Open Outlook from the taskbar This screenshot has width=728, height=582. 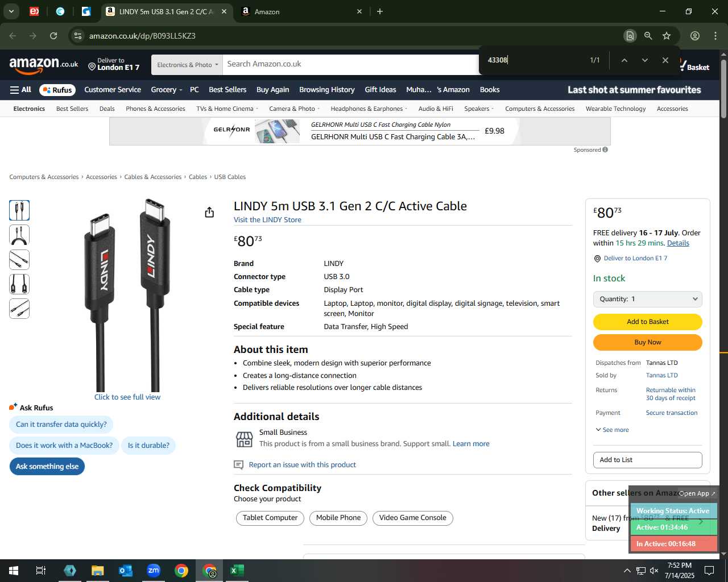tap(126, 571)
